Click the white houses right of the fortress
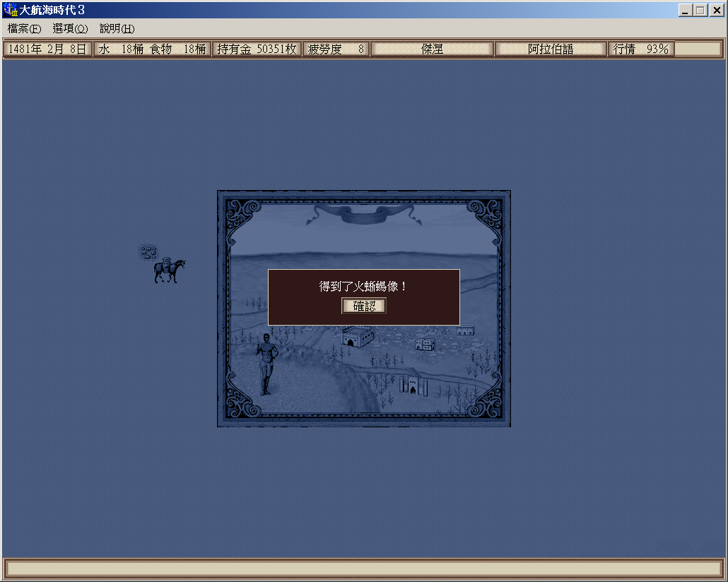The height and width of the screenshot is (582, 728). tap(424, 344)
